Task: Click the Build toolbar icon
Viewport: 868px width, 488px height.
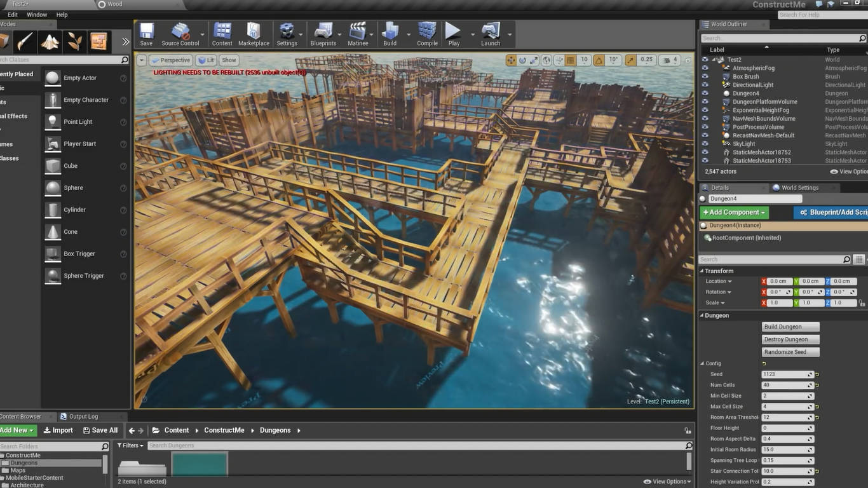Action: (390, 34)
